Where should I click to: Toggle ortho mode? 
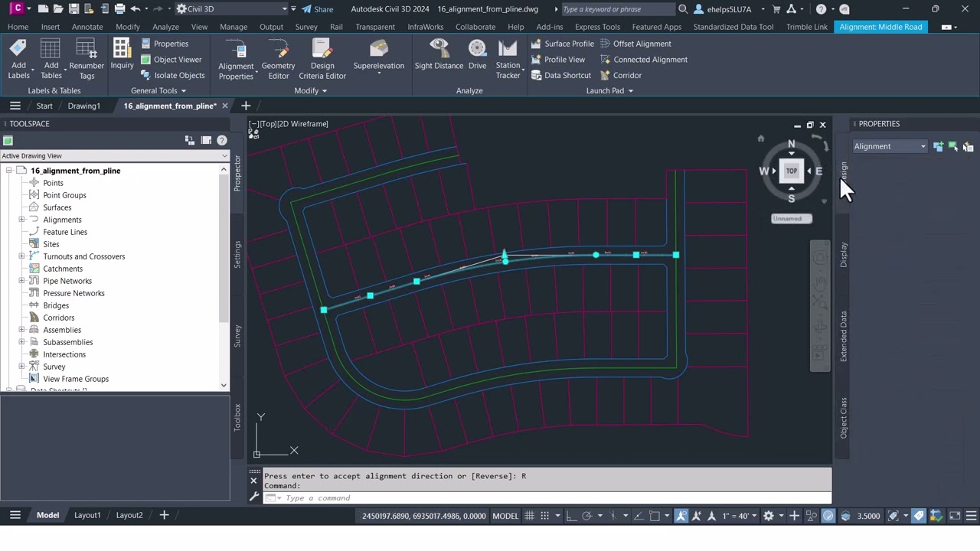coord(570,516)
